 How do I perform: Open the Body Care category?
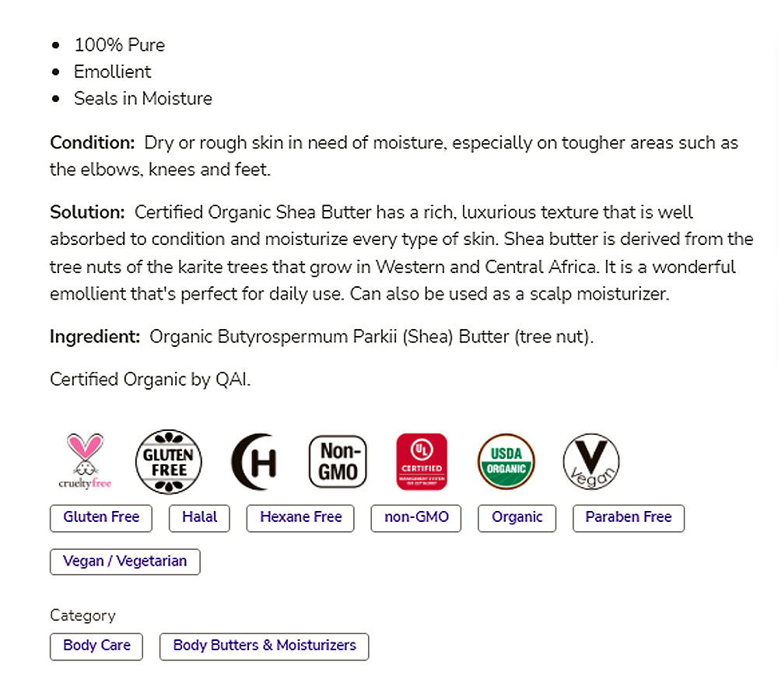click(96, 646)
